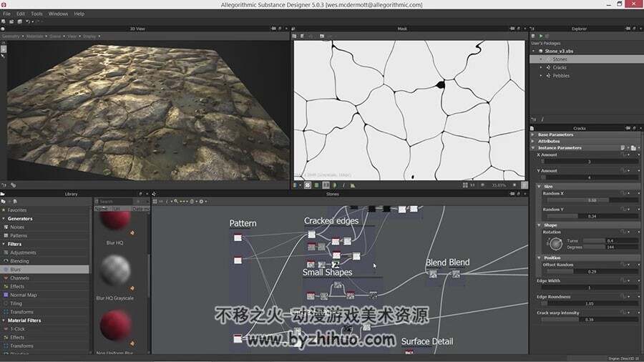The image size is (644, 362).
Task: Open the Edit menu
Action: click(21, 14)
